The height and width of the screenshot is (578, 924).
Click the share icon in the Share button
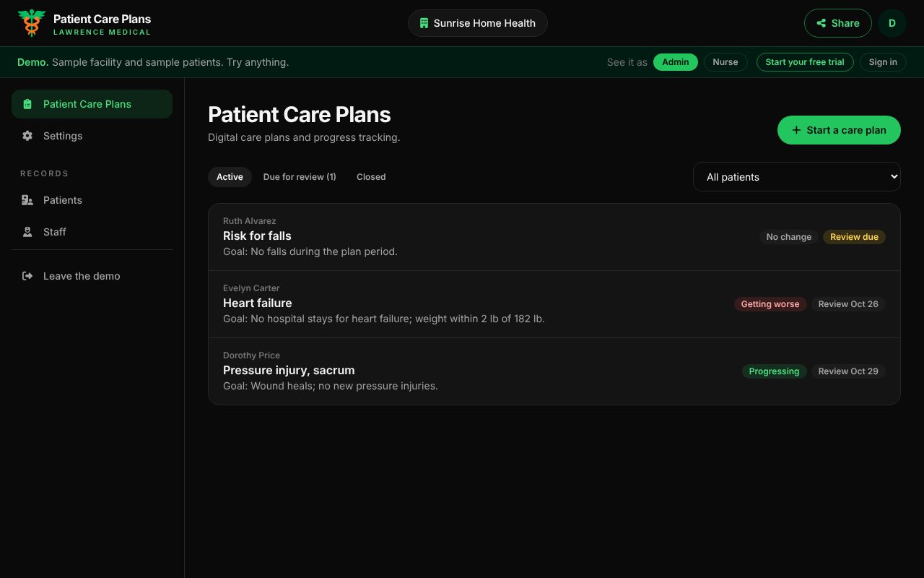[821, 23]
